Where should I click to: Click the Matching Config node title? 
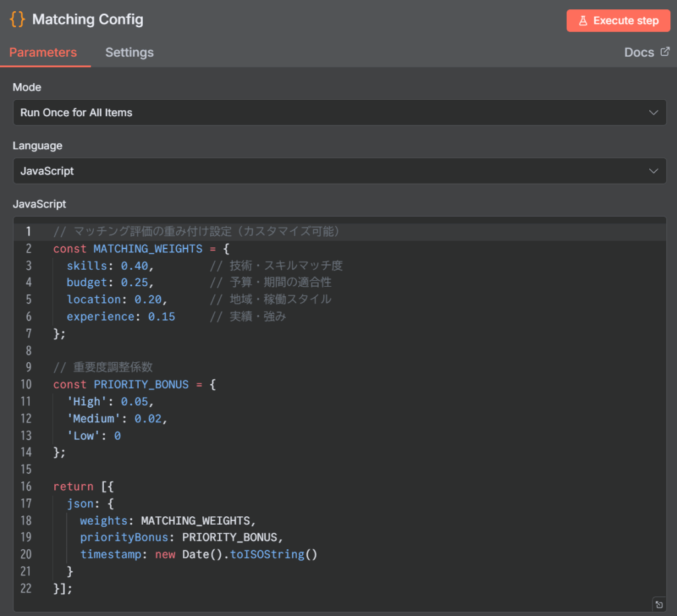click(x=87, y=20)
